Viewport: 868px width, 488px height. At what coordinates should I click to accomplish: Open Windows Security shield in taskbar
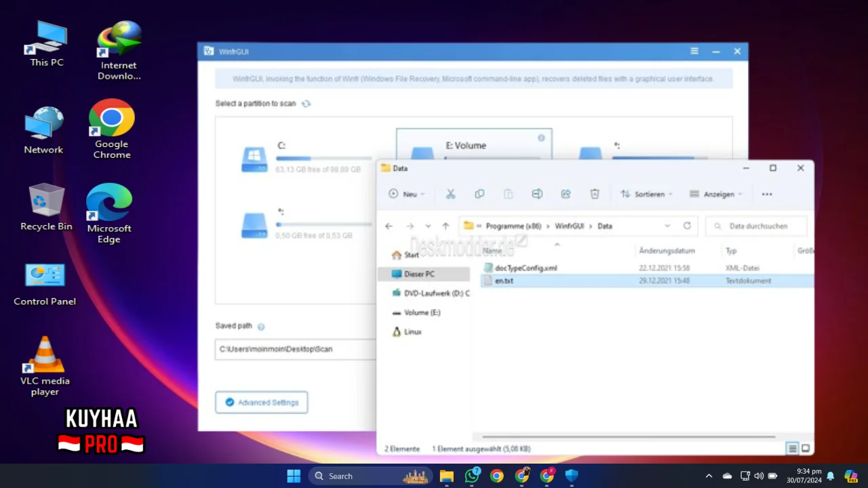coord(572,476)
